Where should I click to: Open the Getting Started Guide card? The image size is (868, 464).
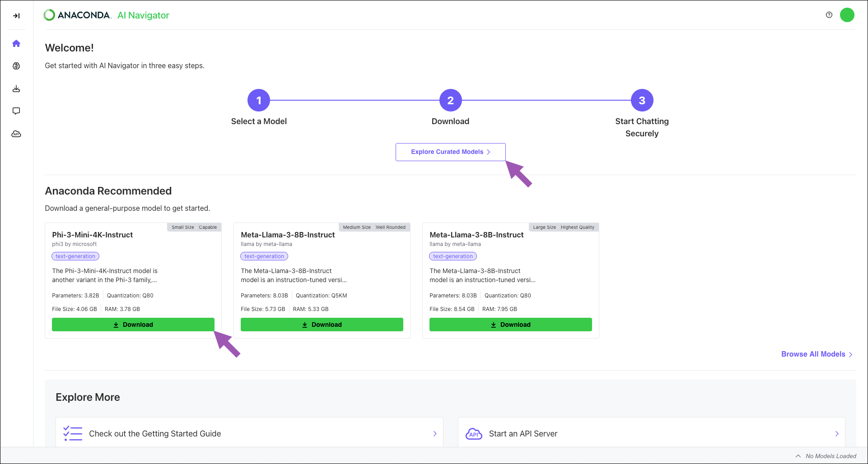(249, 433)
